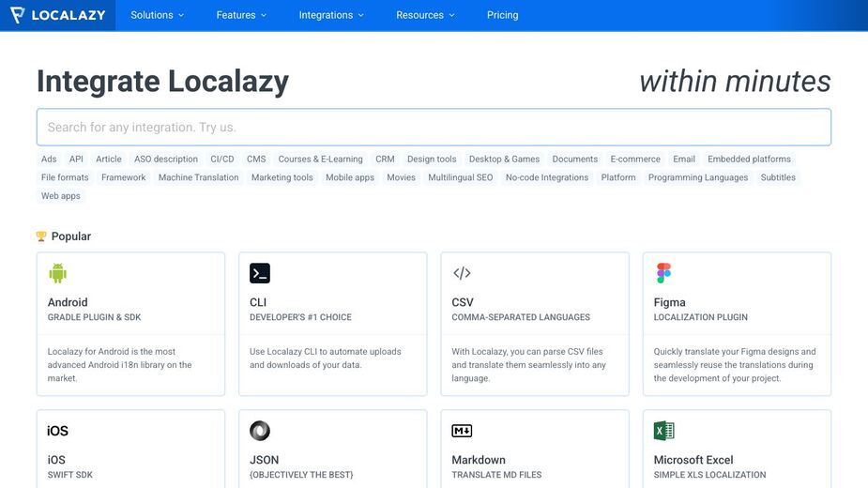Filter by CI/CD tag

pos(222,159)
